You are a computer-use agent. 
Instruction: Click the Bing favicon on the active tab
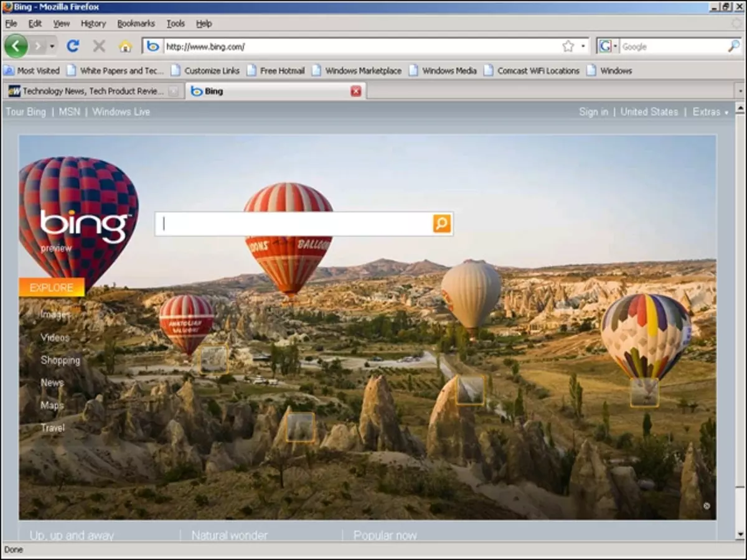197,91
